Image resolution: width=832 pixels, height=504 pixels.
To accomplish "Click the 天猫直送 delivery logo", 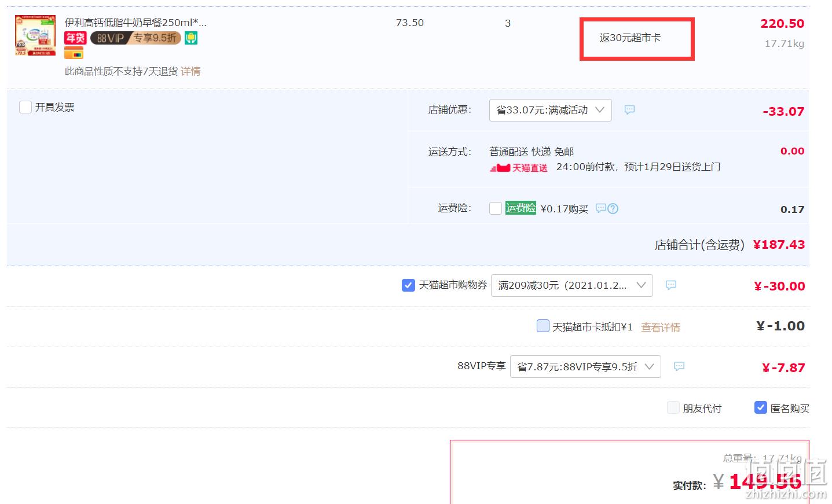I will point(519,168).
